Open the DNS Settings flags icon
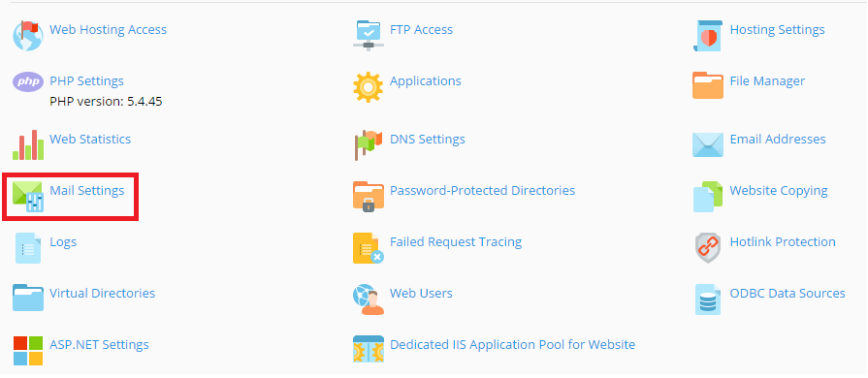Screen dimensions: 868x378 369,145
